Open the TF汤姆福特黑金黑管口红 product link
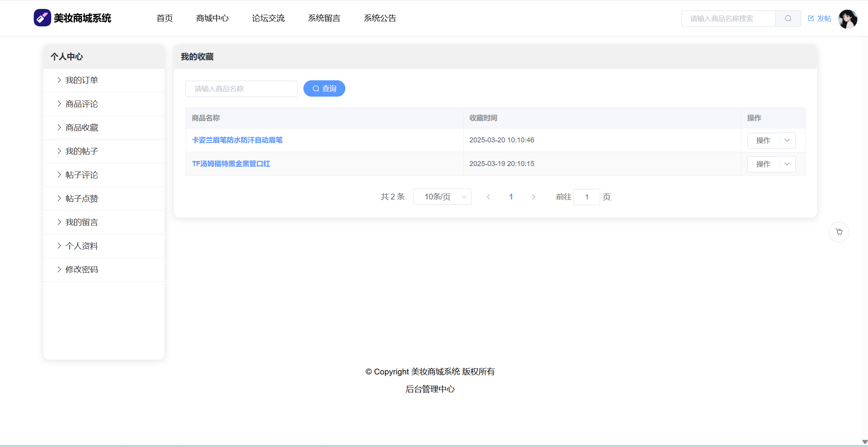Image resolution: width=868 pixels, height=447 pixels. [x=231, y=164]
